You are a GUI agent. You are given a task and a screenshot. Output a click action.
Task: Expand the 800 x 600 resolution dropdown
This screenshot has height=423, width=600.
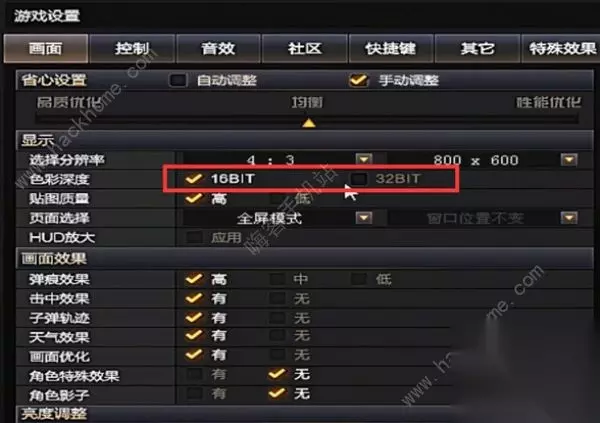pyautogui.click(x=569, y=160)
